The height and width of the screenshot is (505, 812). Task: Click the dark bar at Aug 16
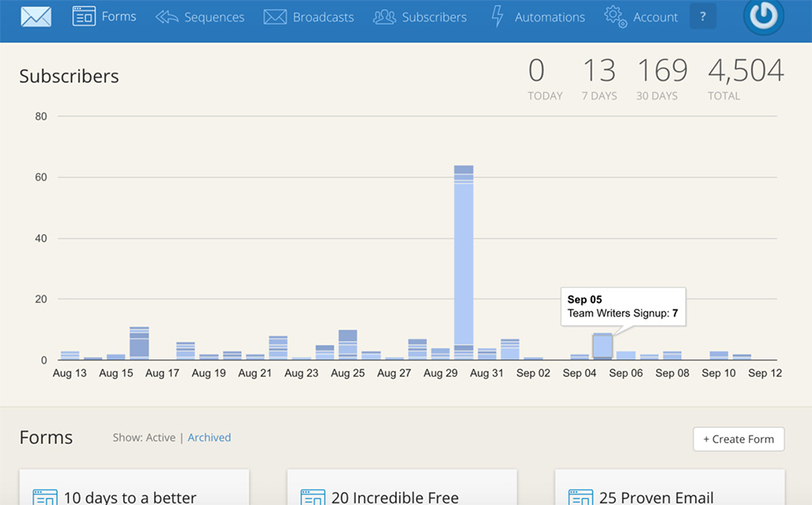pyautogui.click(x=139, y=343)
